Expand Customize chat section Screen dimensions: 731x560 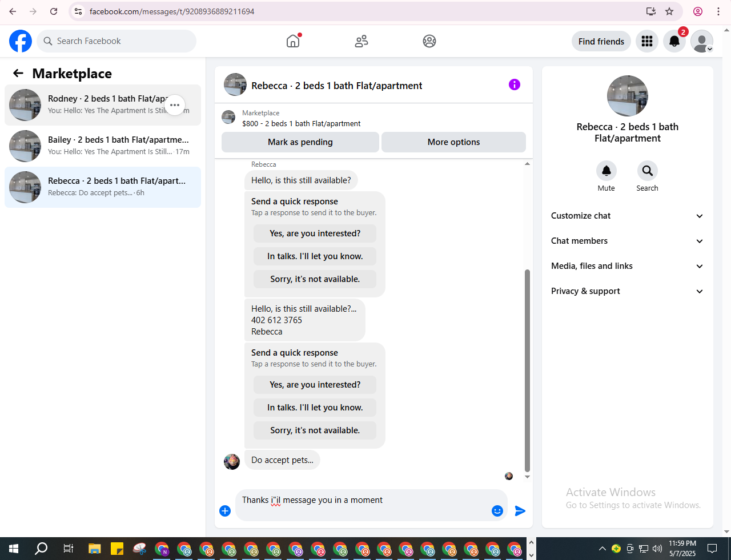627,216
